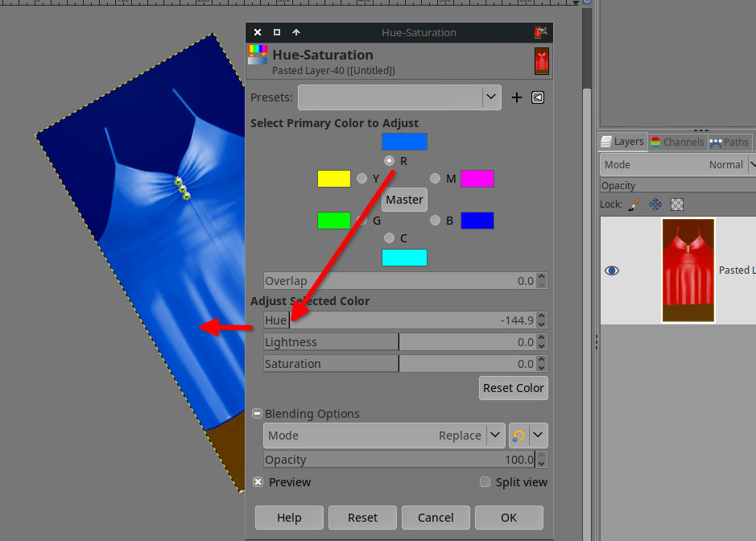Image resolution: width=756 pixels, height=541 pixels.
Task: Click the detach dialog arrow icon in title bar
Action: pyautogui.click(x=296, y=32)
